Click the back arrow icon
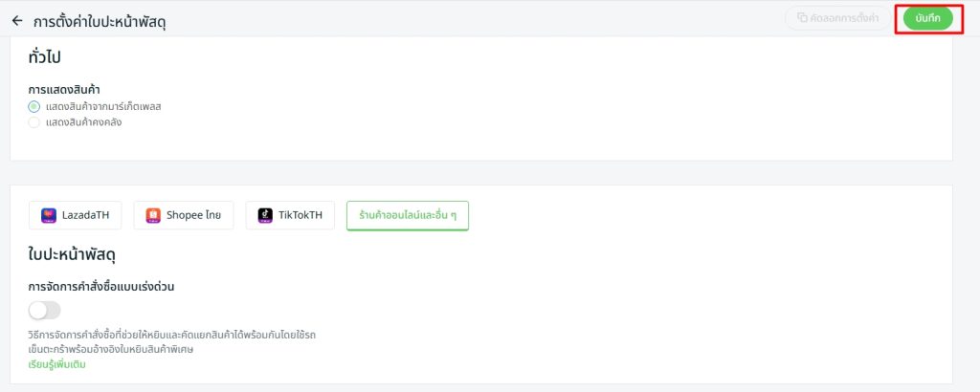 click(x=17, y=20)
